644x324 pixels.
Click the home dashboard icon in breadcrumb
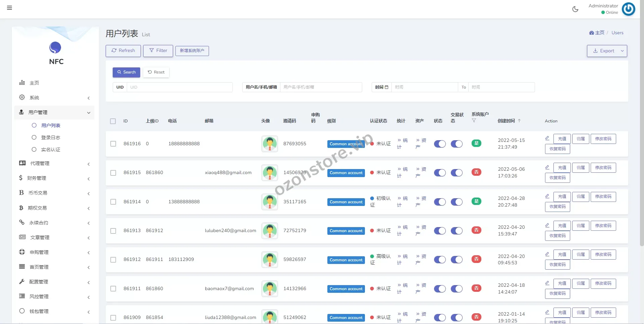coord(592,33)
